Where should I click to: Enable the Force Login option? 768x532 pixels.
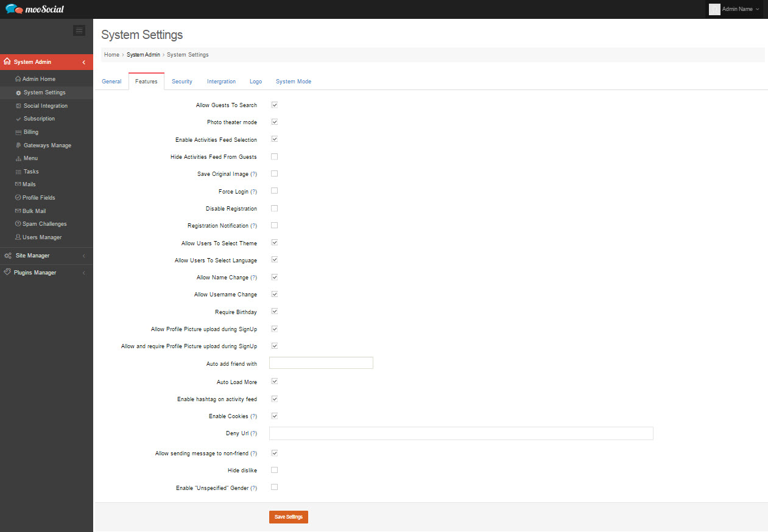point(274,191)
